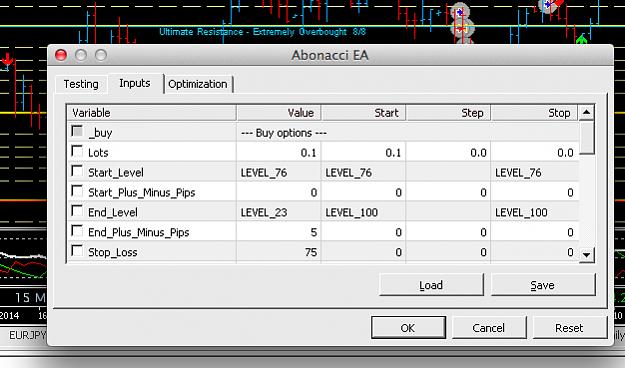This screenshot has height=368, width=625.
Task: Click the Value column header
Action: tap(279, 113)
